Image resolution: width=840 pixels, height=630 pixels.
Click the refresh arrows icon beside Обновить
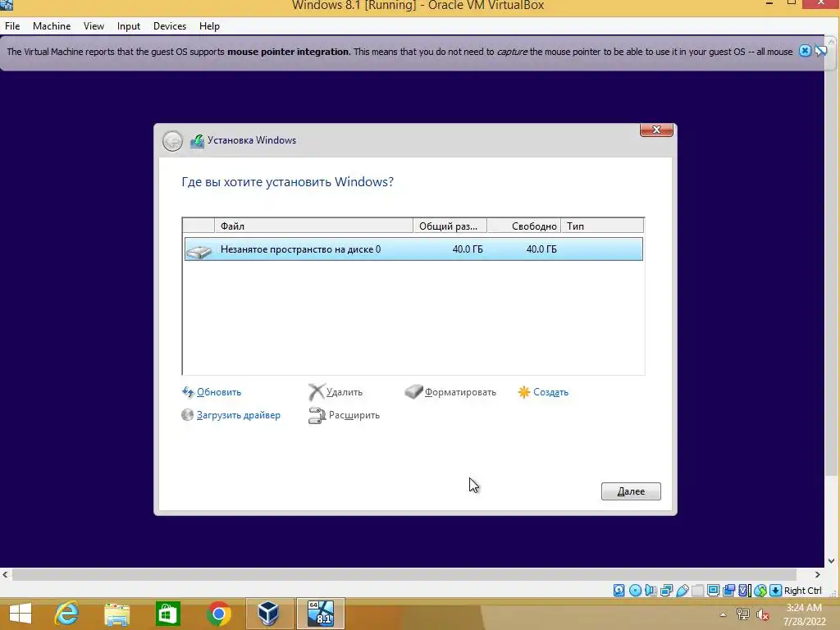point(188,392)
